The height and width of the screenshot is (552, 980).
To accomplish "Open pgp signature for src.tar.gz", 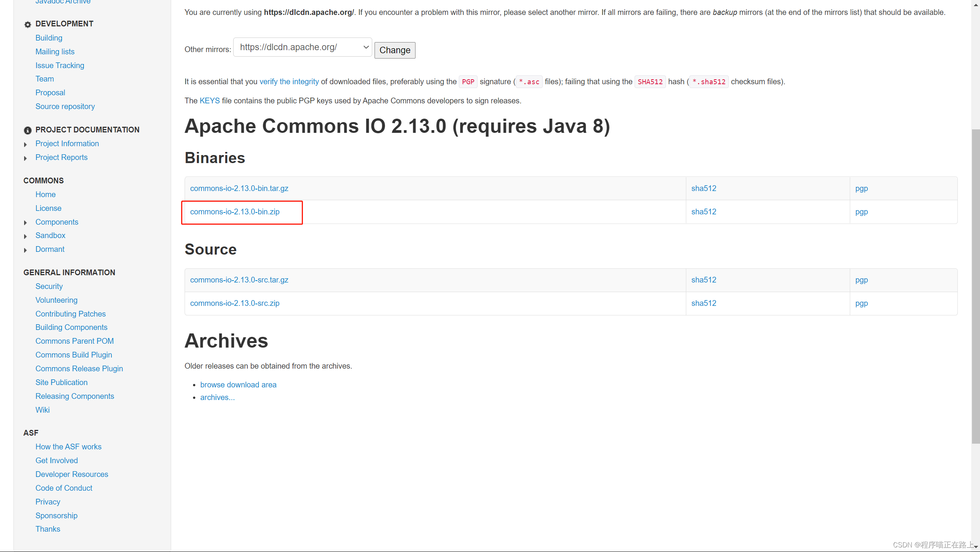I will [x=862, y=280].
